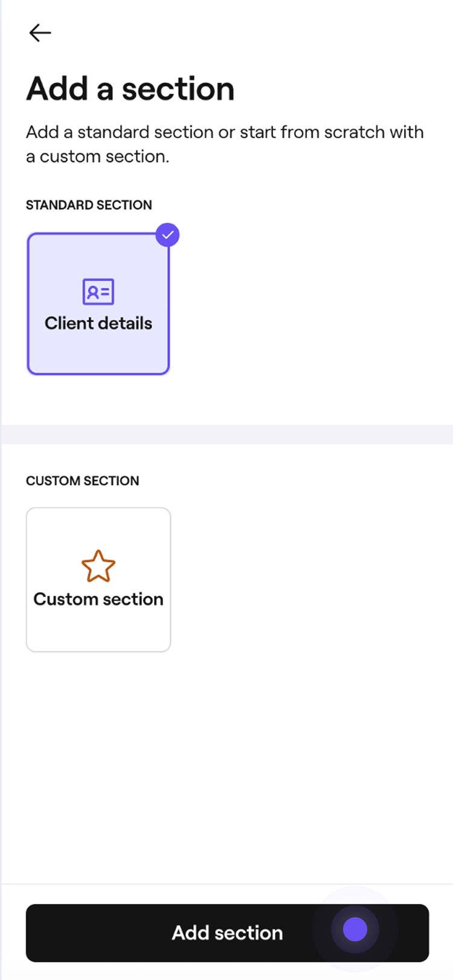Image resolution: width=453 pixels, height=980 pixels.
Task: Click the back arrow to return
Action: point(40,33)
